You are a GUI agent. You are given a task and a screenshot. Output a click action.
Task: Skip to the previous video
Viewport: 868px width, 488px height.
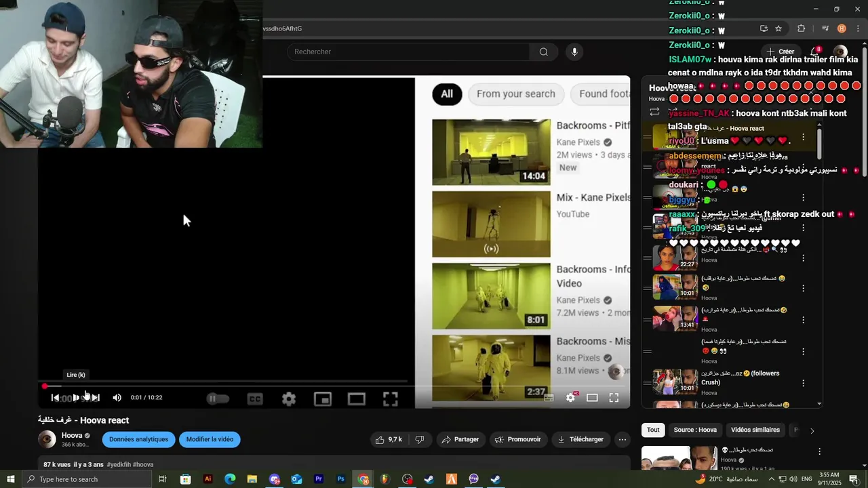(x=56, y=398)
